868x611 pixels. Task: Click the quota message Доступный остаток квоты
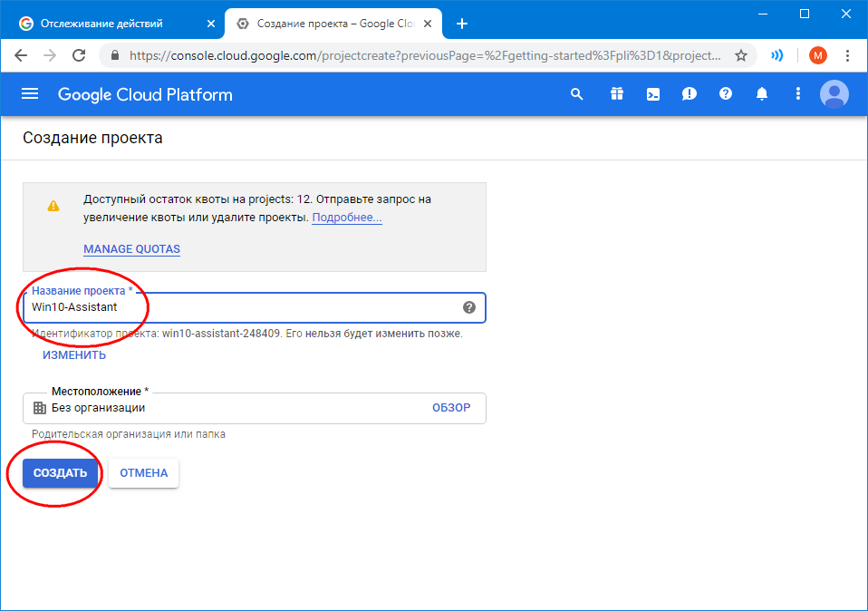point(256,209)
